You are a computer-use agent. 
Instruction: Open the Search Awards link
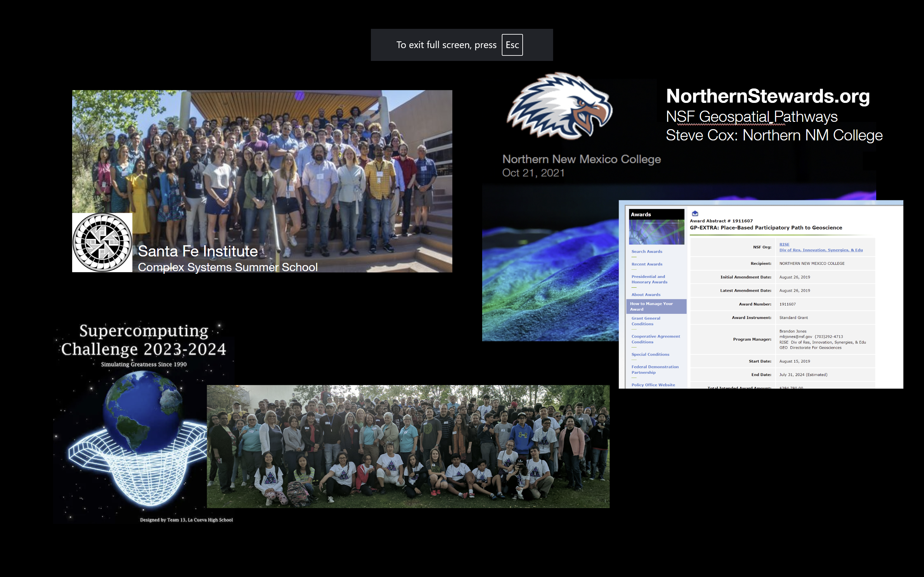pyautogui.click(x=646, y=252)
